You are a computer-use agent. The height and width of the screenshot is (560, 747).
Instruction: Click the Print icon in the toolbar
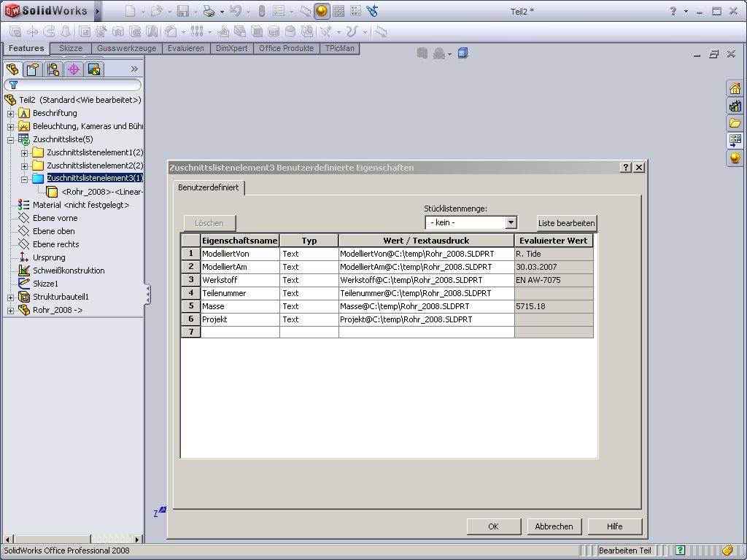coord(209,11)
